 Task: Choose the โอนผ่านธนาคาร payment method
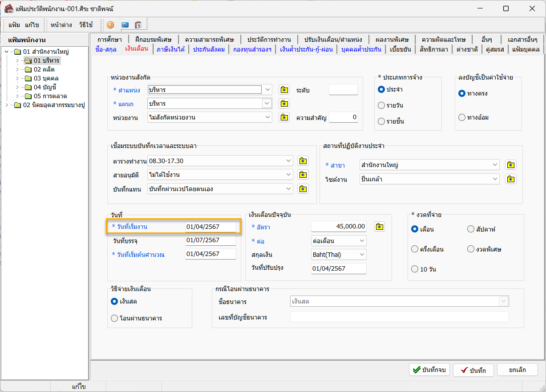tap(114, 318)
